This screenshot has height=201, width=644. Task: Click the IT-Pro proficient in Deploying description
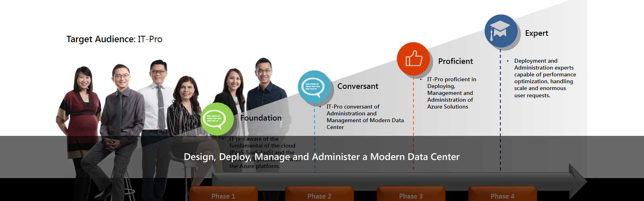(x=452, y=93)
